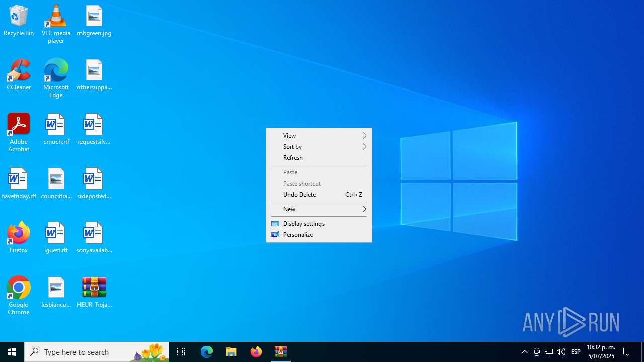Switch the ESP input language indicator

pos(576,352)
